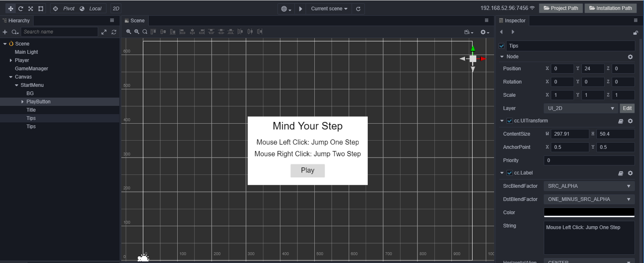The height and width of the screenshot is (263, 644).
Task: Open the Current scene dropdown
Action: pyautogui.click(x=329, y=9)
